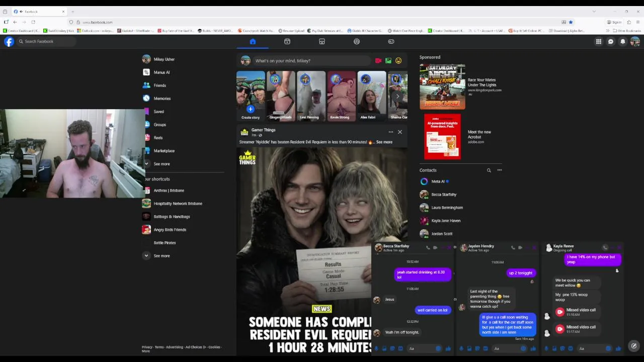Select the Facebook browser tab

coord(39,12)
